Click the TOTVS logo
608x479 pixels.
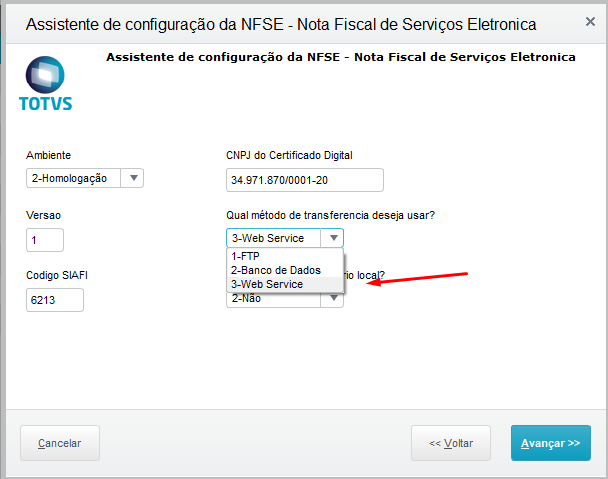[x=46, y=83]
